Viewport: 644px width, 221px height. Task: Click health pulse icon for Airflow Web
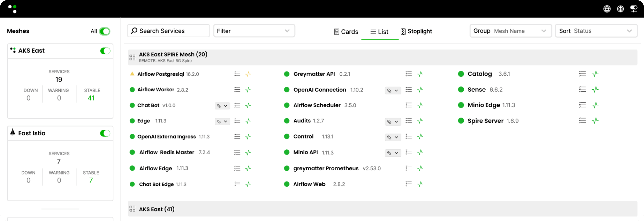(420, 184)
